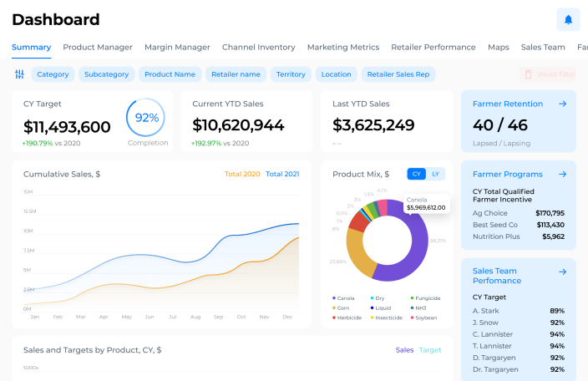Expand the Retailer Sales Rep filter

click(x=398, y=74)
